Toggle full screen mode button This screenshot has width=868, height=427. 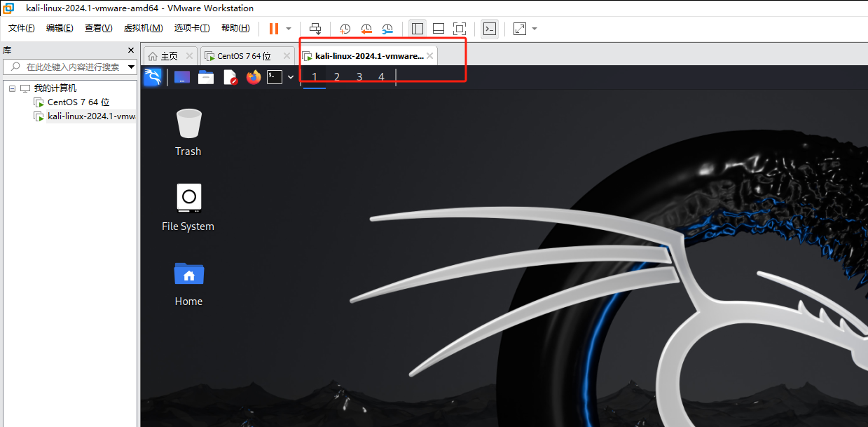click(460, 29)
